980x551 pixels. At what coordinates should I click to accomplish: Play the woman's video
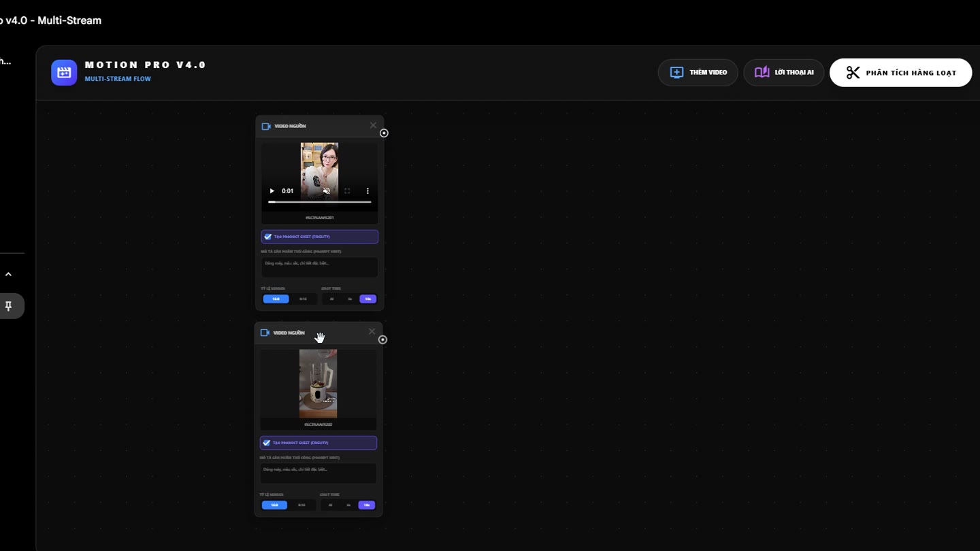[x=272, y=191]
